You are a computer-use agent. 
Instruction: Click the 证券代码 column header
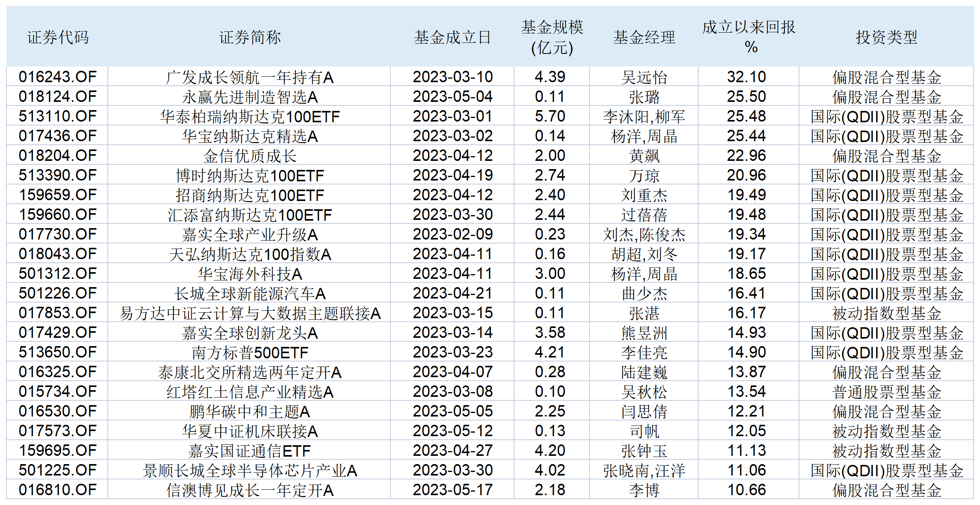57,37
